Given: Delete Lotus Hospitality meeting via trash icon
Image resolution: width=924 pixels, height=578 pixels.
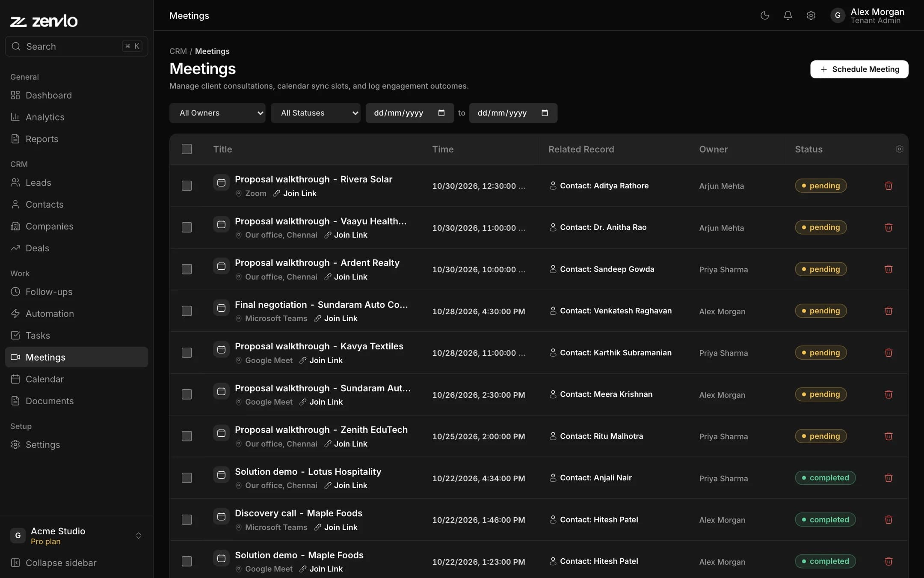Looking at the screenshot, I should tap(888, 478).
